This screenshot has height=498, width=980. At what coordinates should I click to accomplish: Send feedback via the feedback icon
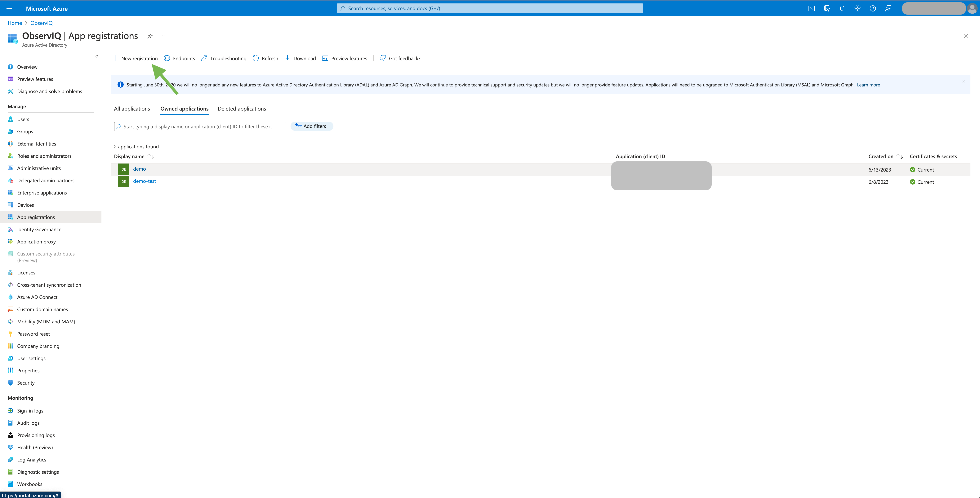(x=888, y=8)
